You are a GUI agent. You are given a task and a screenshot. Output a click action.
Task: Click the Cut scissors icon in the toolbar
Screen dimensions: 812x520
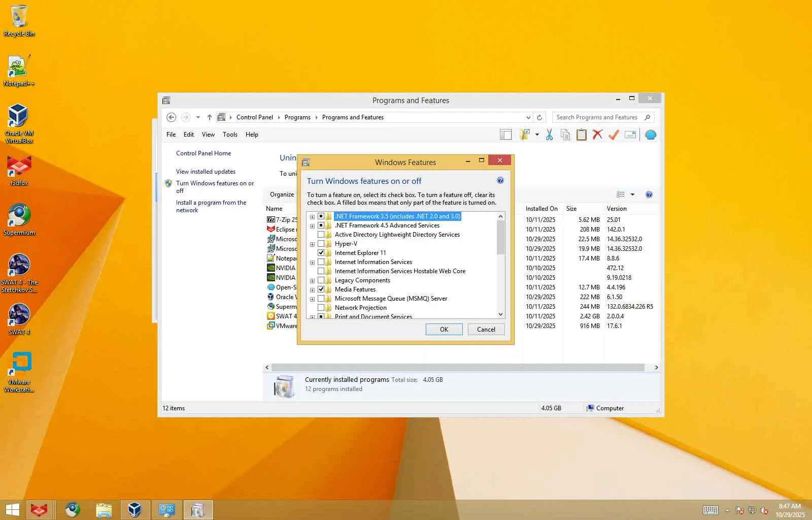pyautogui.click(x=549, y=135)
